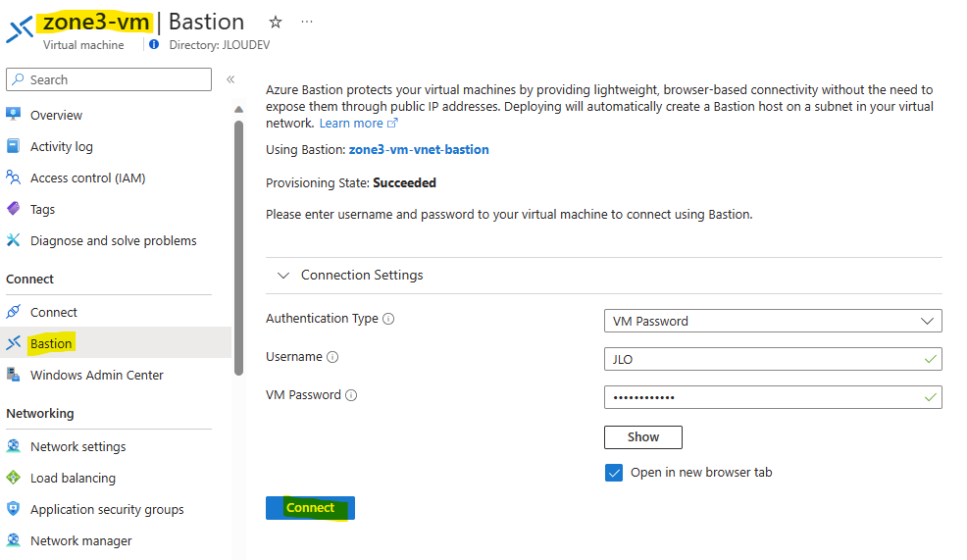Click the directory info icon
This screenshot has height=560, width=967.
(x=154, y=44)
